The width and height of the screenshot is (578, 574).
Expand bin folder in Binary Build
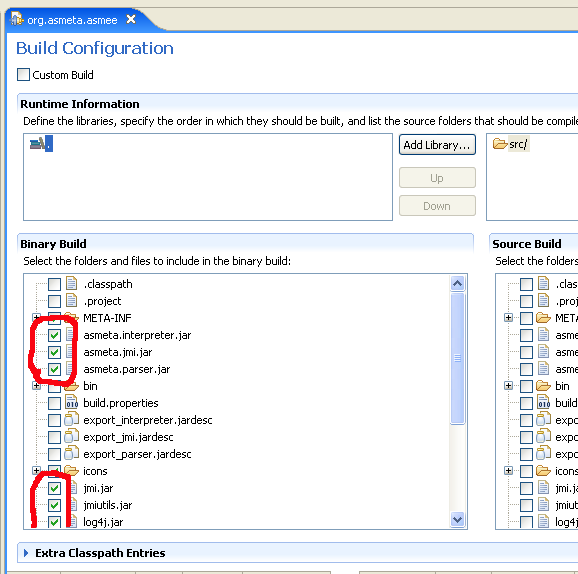(x=36, y=386)
